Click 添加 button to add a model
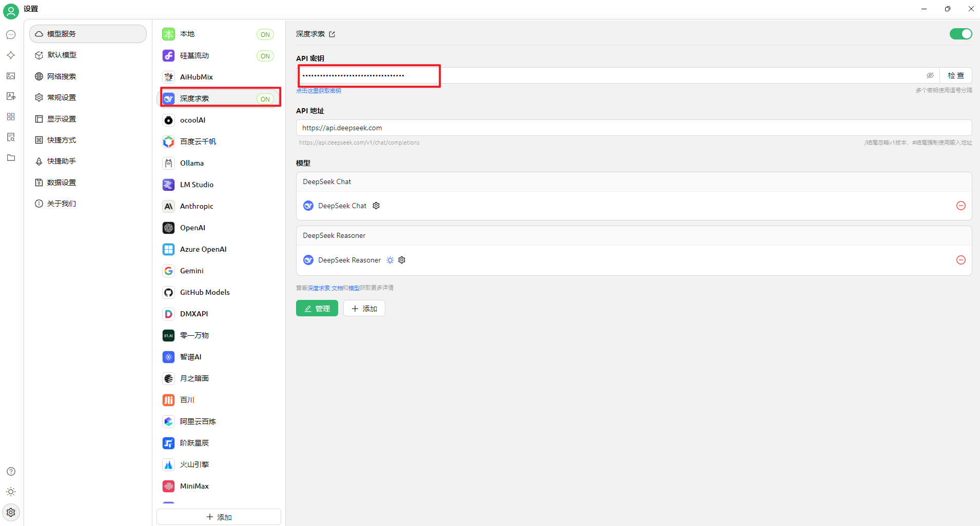 pyautogui.click(x=364, y=308)
